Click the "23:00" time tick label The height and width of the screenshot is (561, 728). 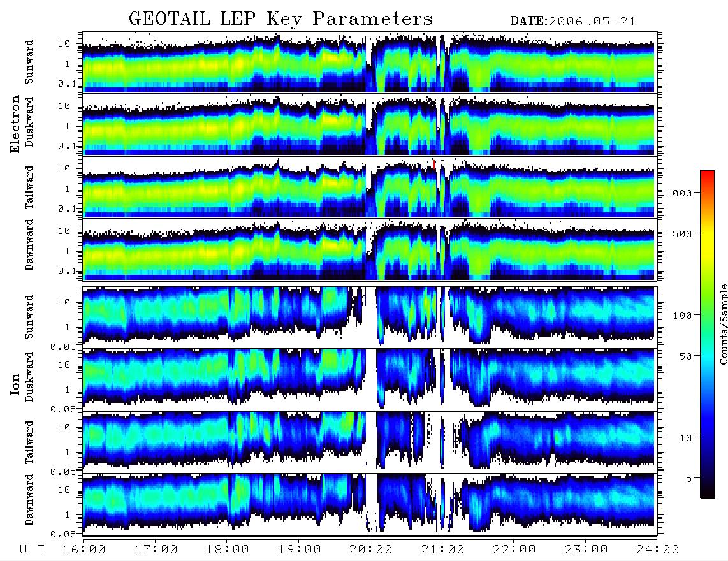tap(586, 550)
